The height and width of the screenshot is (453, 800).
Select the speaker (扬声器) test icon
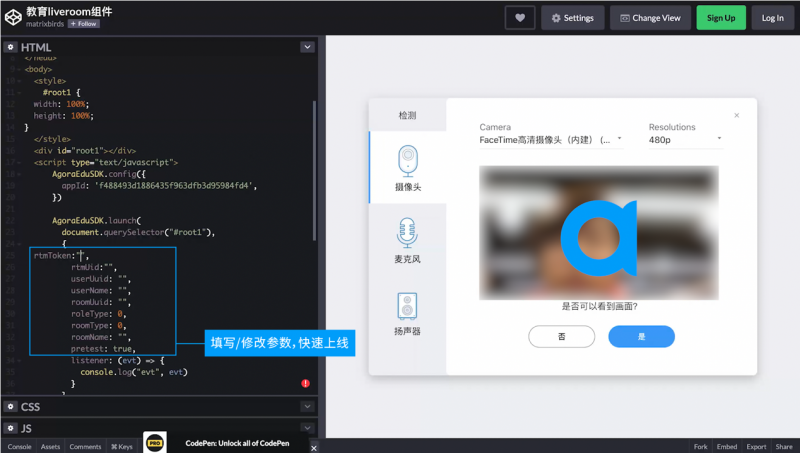point(407,309)
